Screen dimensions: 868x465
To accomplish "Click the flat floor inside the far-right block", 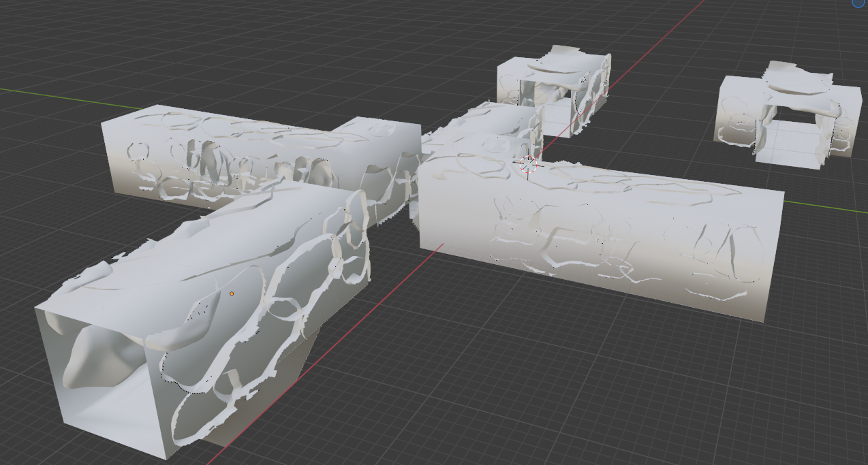I will tap(790, 153).
